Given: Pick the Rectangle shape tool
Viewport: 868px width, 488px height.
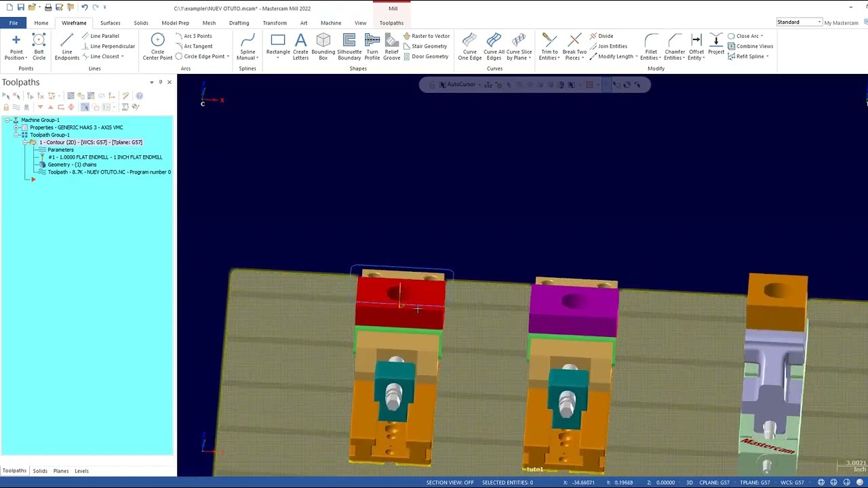Looking at the screenshot, I should [278, 47].
